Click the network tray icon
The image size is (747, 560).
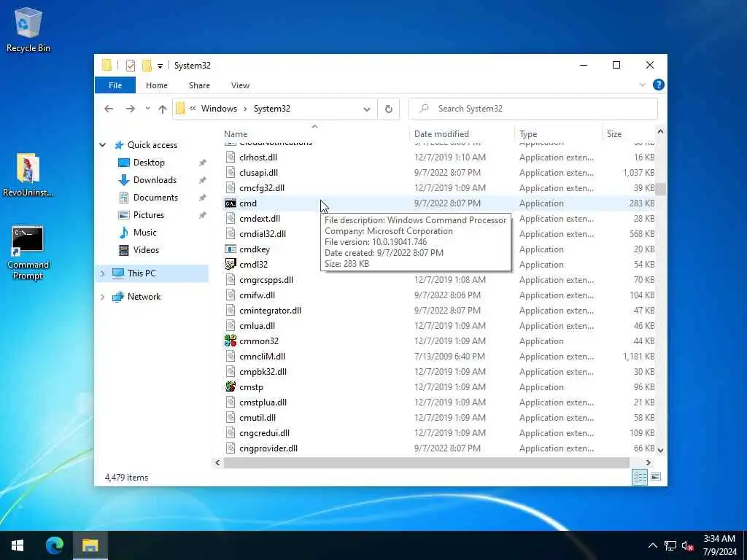(x=670, y=546)
